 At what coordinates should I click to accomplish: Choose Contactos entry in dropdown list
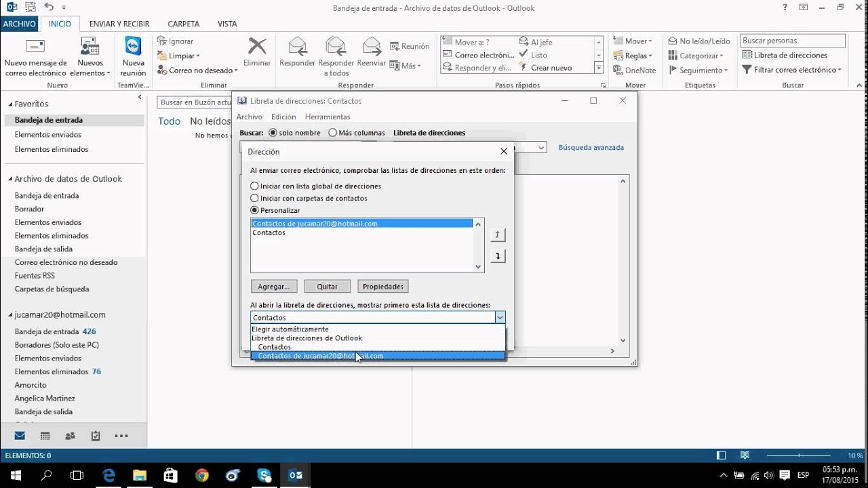(x=378, y=347)
